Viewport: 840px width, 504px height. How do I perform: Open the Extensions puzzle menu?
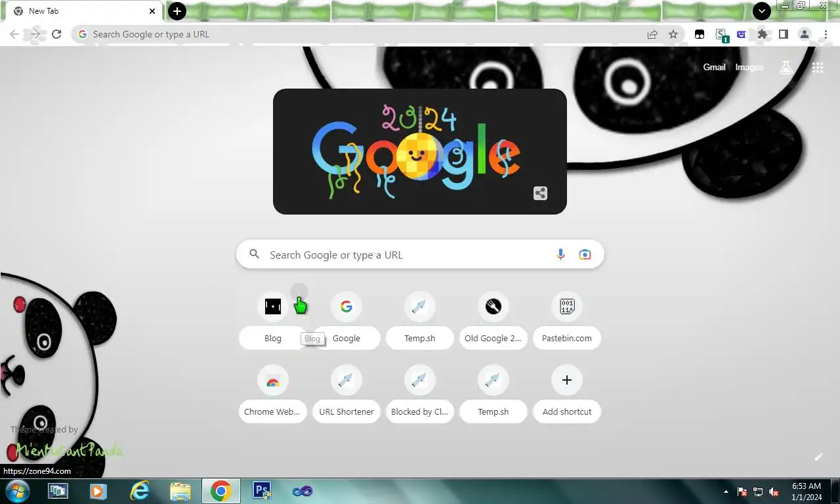762,34
